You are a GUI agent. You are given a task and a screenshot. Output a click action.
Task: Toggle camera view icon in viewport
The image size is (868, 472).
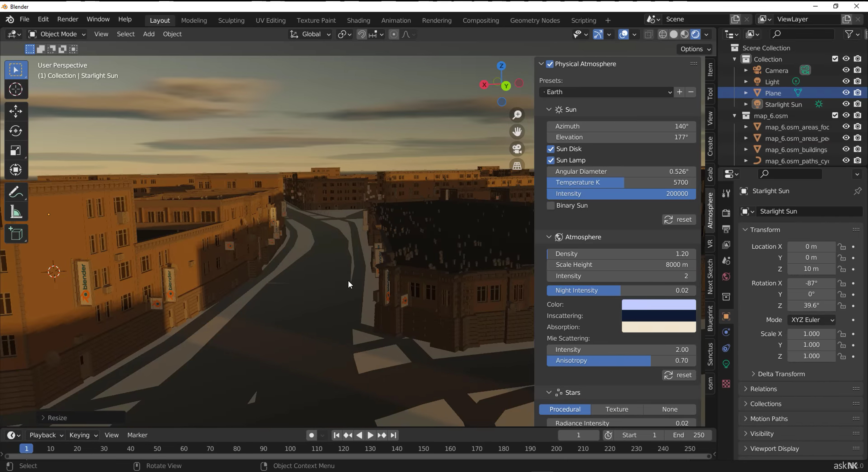pos(517,149)
